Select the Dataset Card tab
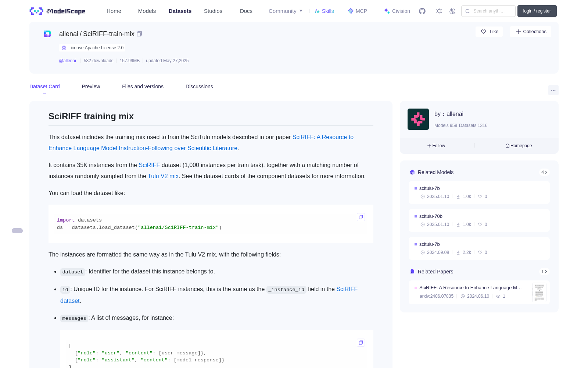This screenshot has height=368, width=588. click(x=44, y=86)
